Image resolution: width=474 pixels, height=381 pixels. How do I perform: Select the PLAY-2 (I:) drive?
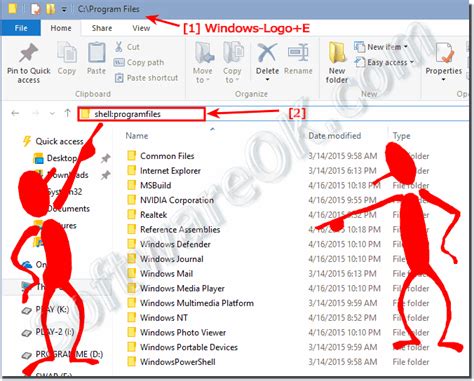click(55, 332)
